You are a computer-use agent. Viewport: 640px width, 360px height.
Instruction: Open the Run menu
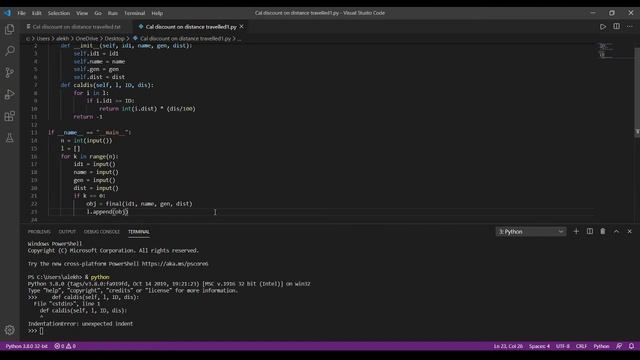click(113, 13)
